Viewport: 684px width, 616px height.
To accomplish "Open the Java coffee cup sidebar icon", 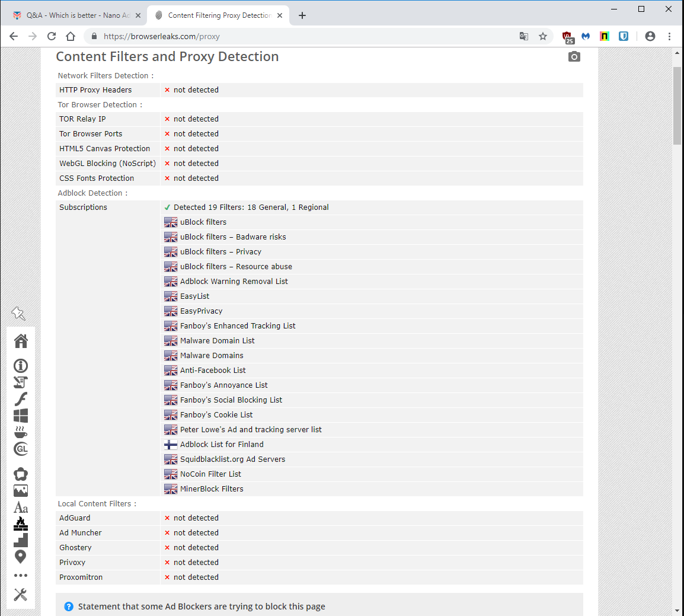I will [21, 432].
